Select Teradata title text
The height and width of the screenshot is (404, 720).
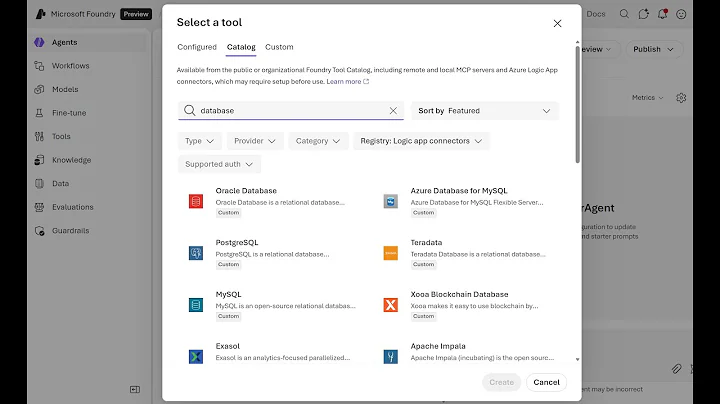tap(426, 242)
